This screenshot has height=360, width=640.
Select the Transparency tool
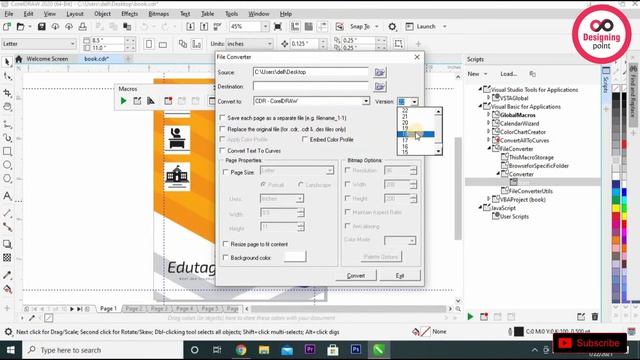pos(7,258)
